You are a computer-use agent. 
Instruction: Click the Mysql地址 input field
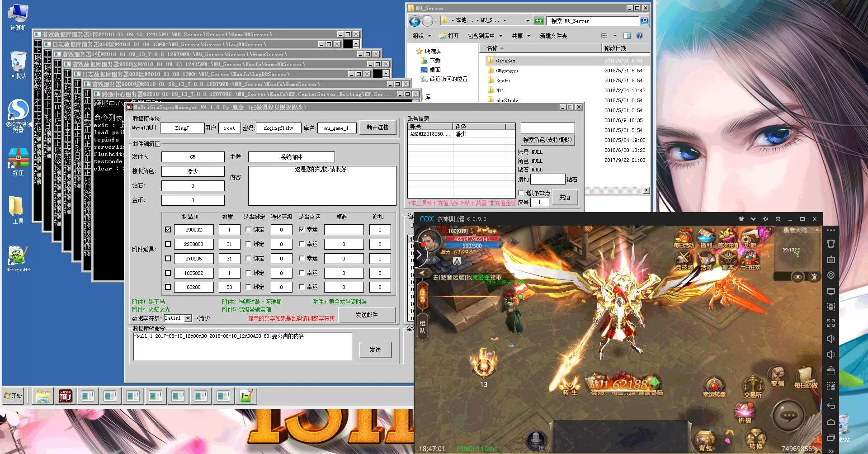[x=182, y=128]
